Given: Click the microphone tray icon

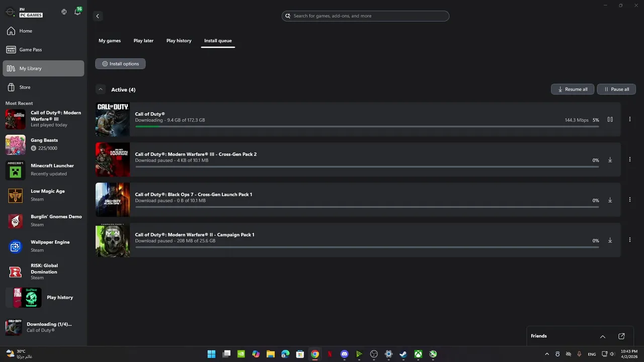Looking at the screenshot, I should tap(580, 354).
